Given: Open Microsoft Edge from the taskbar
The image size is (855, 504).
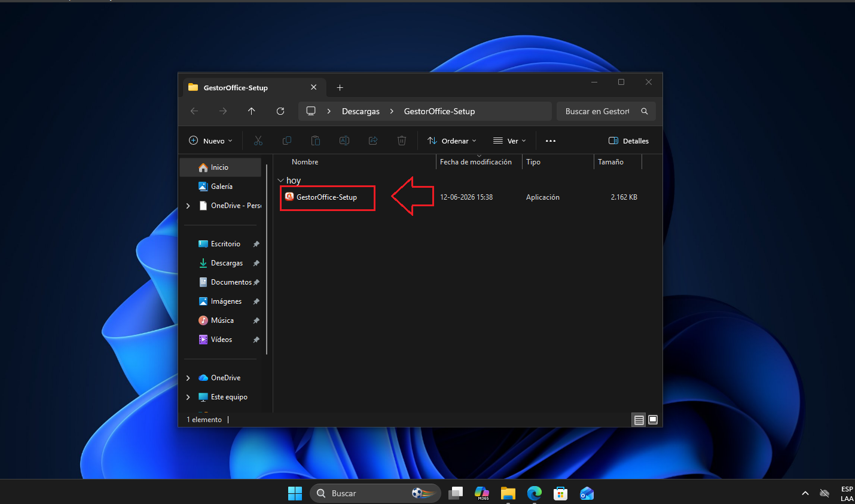Looking at the screenshot, I should pyautogui.click(x=534, y=493).
